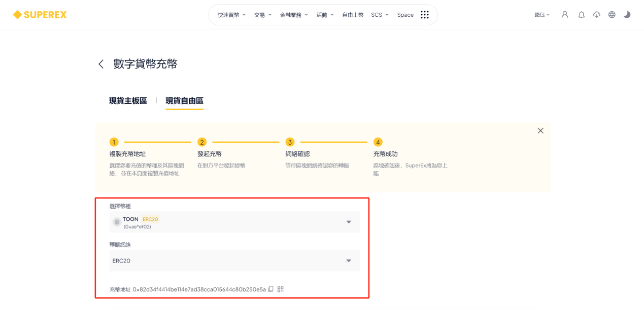This screenshot has width=644, height=325.
Task: Click the 數字貨幣充幣 page heading
Action: click(146, 64)
